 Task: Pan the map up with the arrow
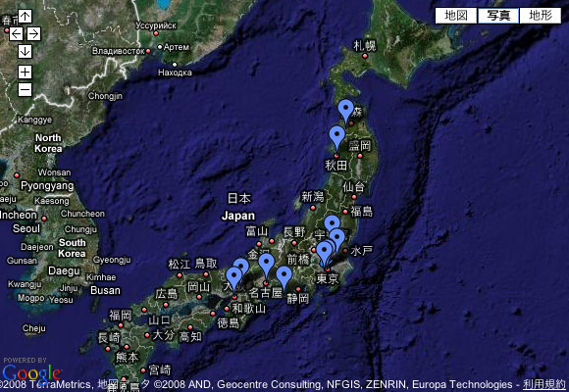(x=25, y=17)
